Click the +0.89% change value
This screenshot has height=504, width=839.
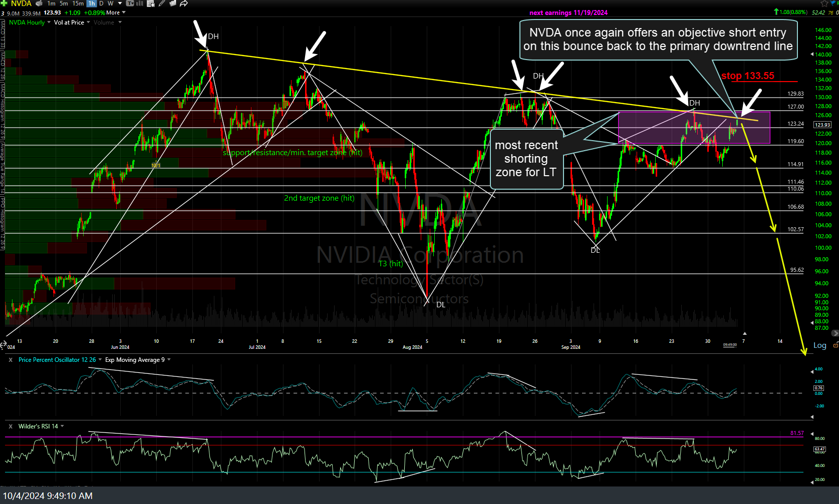point(95,13)
